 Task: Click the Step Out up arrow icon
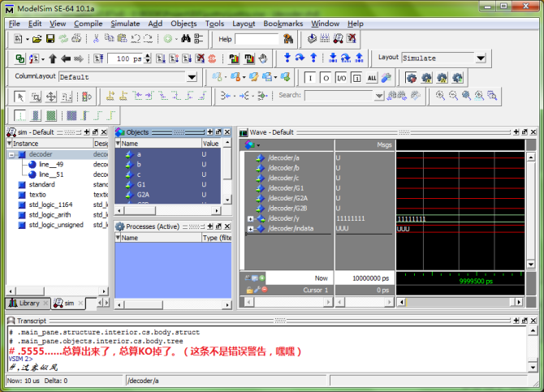[x=313, y=58]
